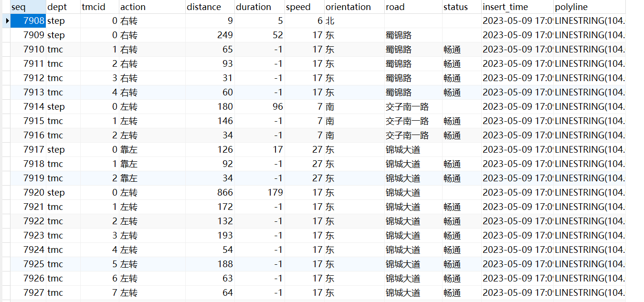This screenshot has width=644, height=302.
Task: Click status cell '畅通' in row 7923
Action: click(x=462, y=236)
